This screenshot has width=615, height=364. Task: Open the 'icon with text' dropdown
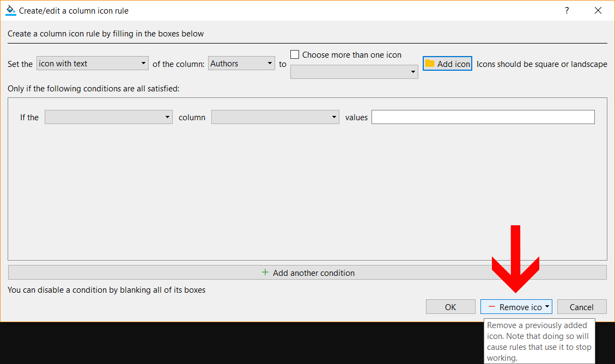(93, 64)
